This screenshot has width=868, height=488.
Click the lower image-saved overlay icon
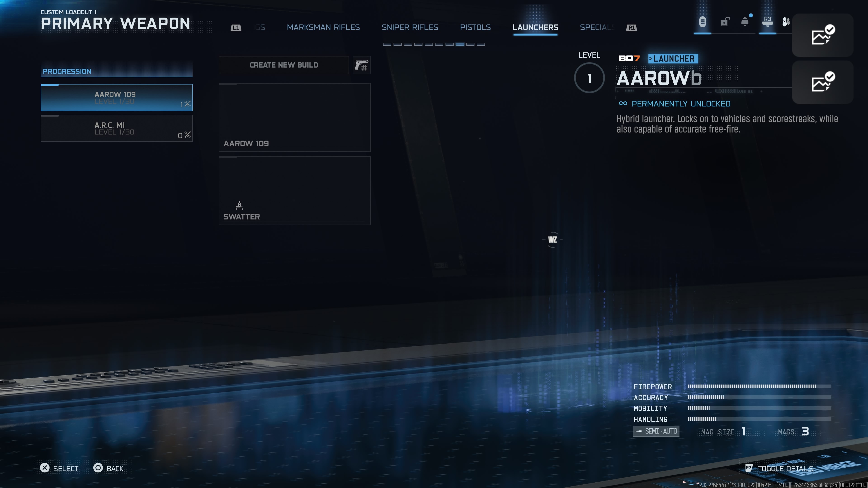823,82
